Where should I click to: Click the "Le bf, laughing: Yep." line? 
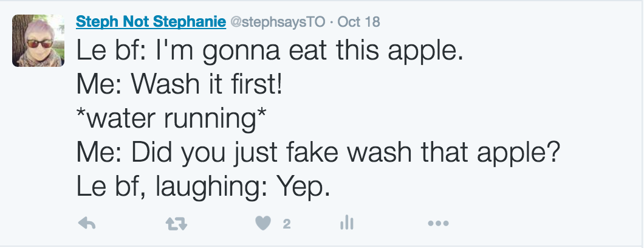pos(202,188)
